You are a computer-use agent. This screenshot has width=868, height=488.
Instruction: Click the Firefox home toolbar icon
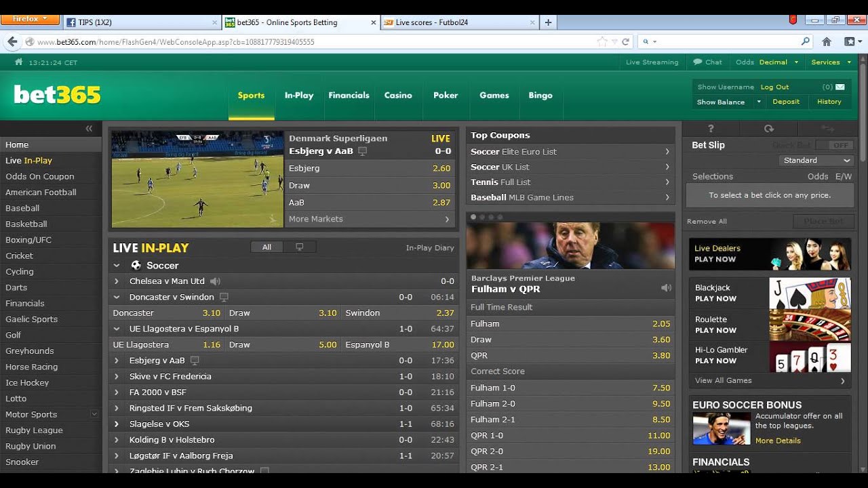826,41
